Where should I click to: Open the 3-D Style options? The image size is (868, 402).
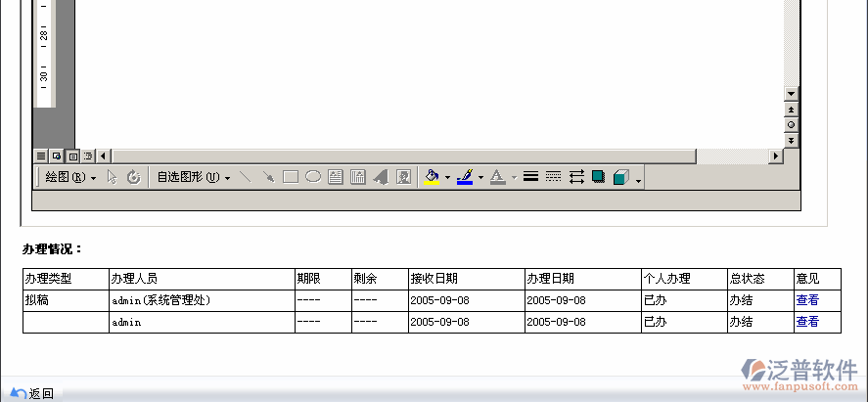[x=621, y=177]
